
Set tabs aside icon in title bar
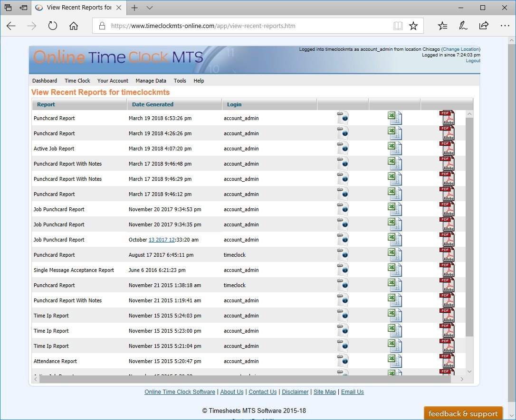(23, 8)
